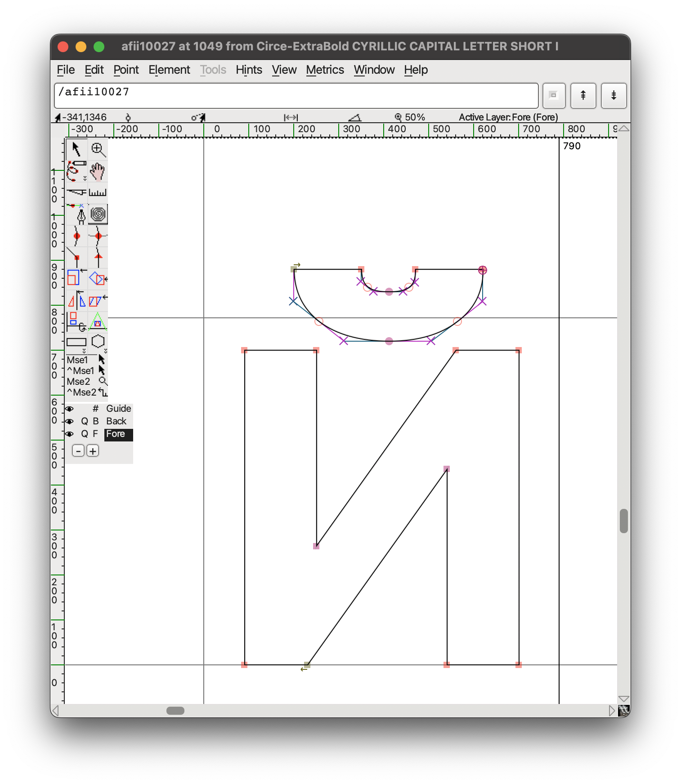Activate the Spiro spiral mode tool
Screen dimensions: 681x784
point(98,214)
